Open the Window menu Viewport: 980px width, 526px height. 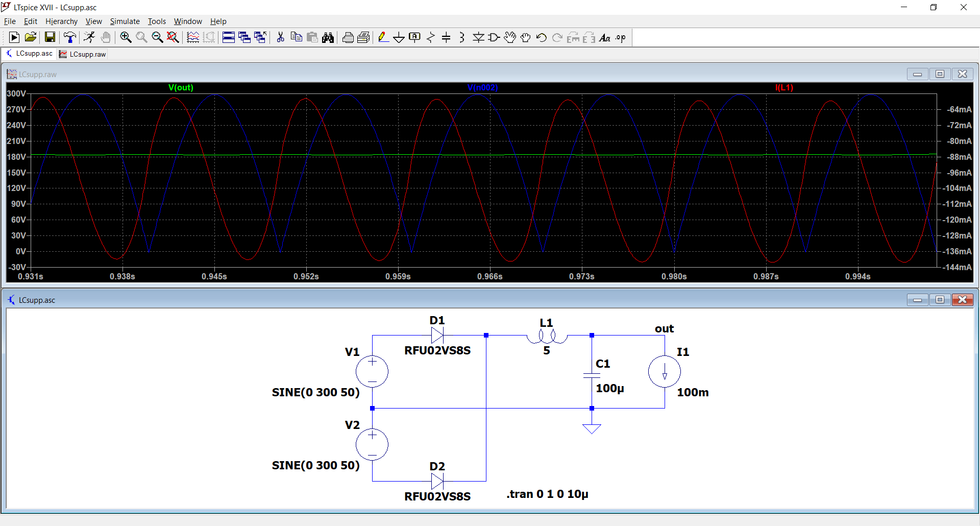tap(188, 21)
